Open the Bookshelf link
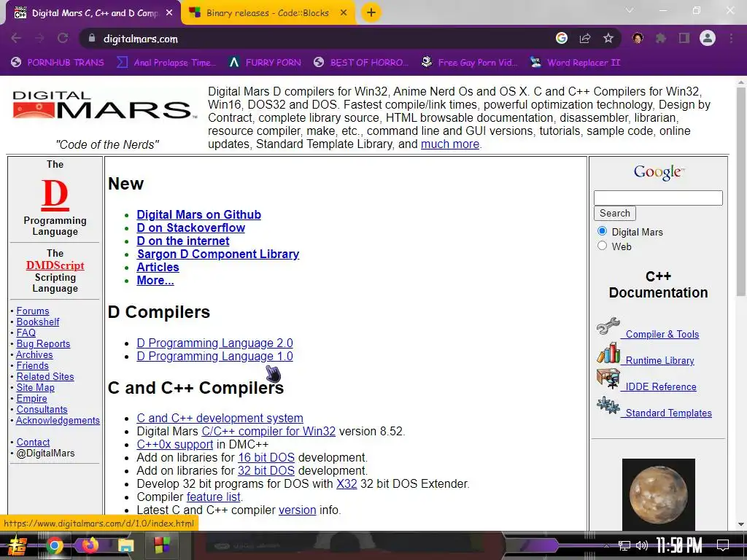 (x=38, y=322)
